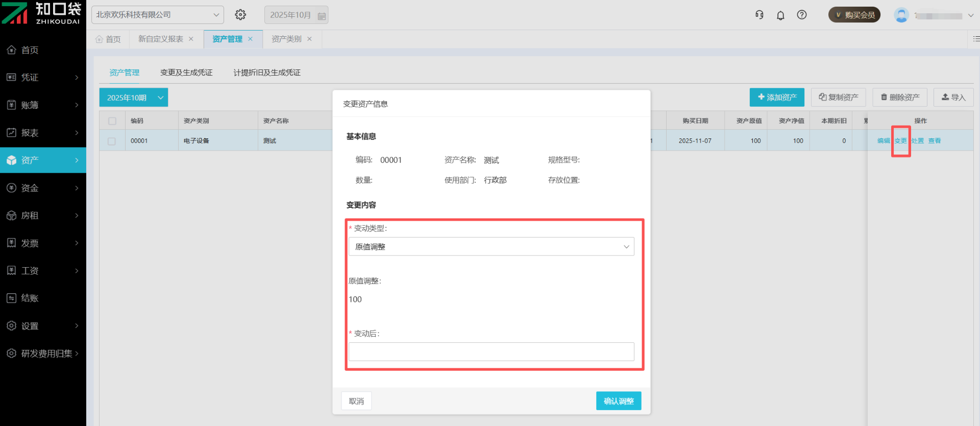This screenshot has width=980, height=426.
Task: Open the customer service headset icon
Action: tap(759, 15)
